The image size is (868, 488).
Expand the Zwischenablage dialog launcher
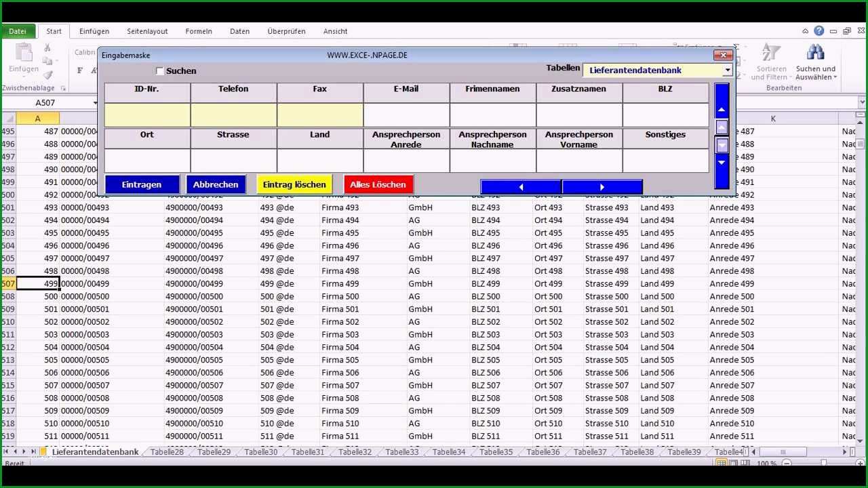click(63, 88)
